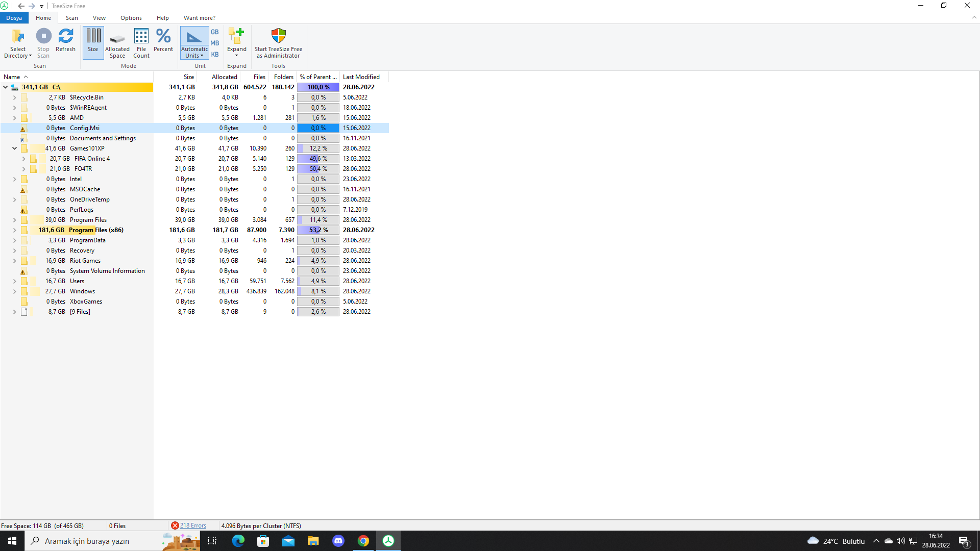This screenshot has height=551, width=980.
Task: Sort by the Folders column header
Action: tap(283, 77)
